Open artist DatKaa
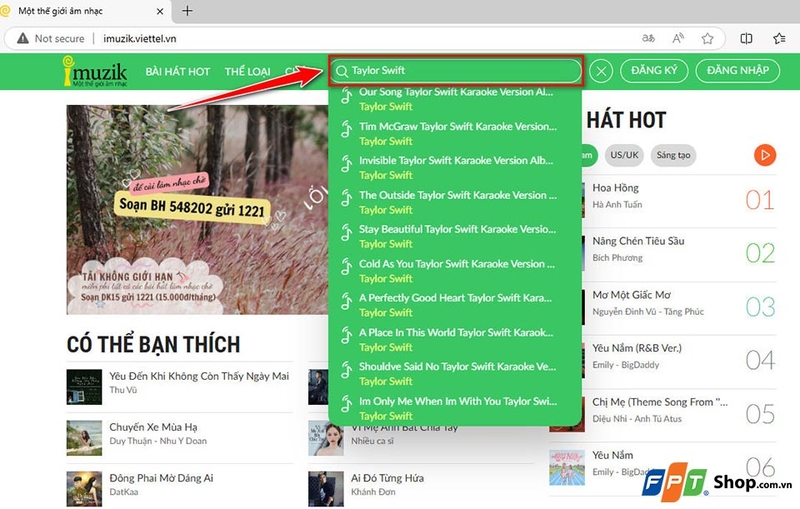The height and width of the screenshot is (509, 800). (x=123, y=492)
